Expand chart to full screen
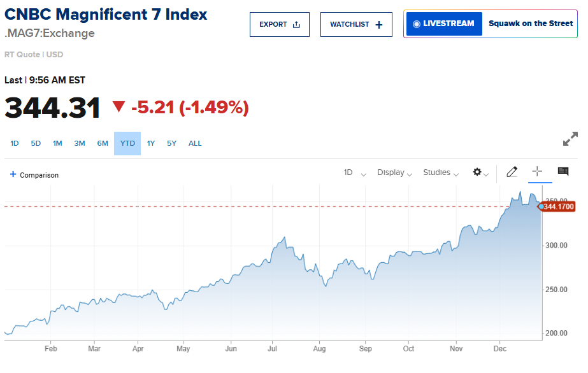This screenshot has width=588, height=373. coord(570,139)
